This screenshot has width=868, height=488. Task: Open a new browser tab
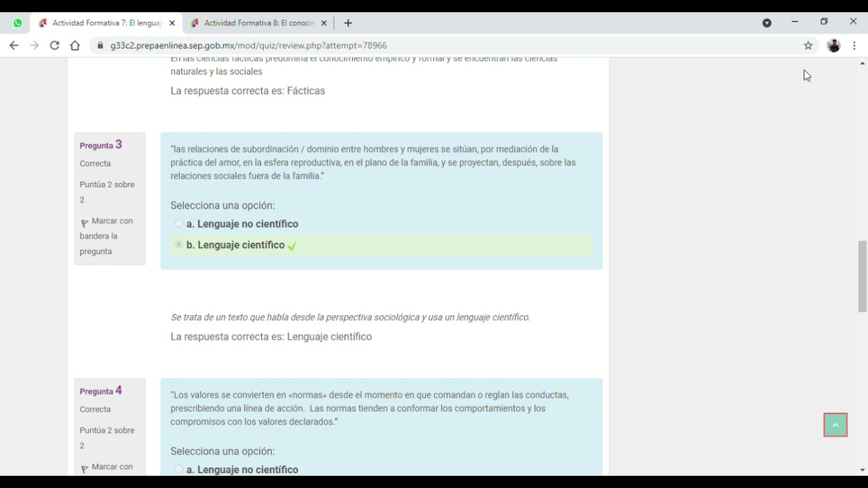(x=348, y=23)
